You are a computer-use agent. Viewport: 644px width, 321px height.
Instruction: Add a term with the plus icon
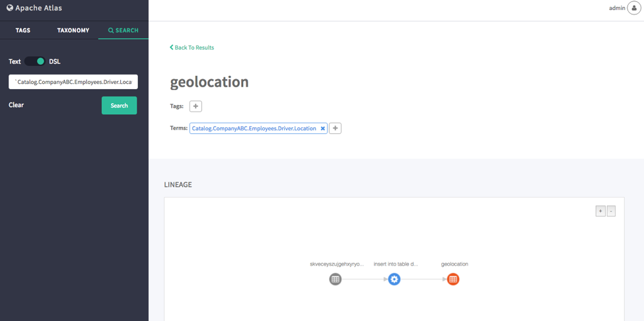[335, 128]
